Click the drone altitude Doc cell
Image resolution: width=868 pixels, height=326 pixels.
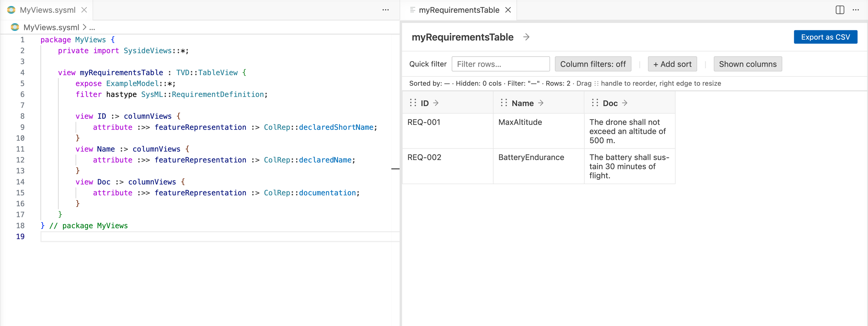point(629,131)
